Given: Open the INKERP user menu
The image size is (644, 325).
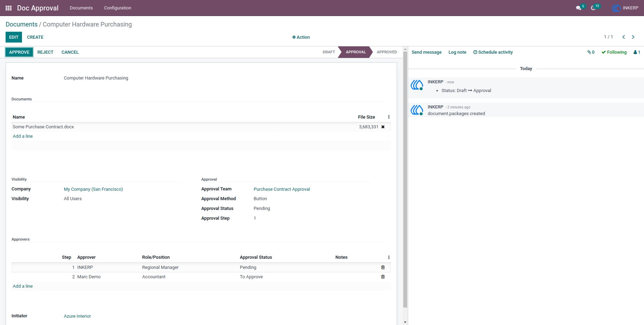Looking at the screenshot, I should tap(625, 8).
